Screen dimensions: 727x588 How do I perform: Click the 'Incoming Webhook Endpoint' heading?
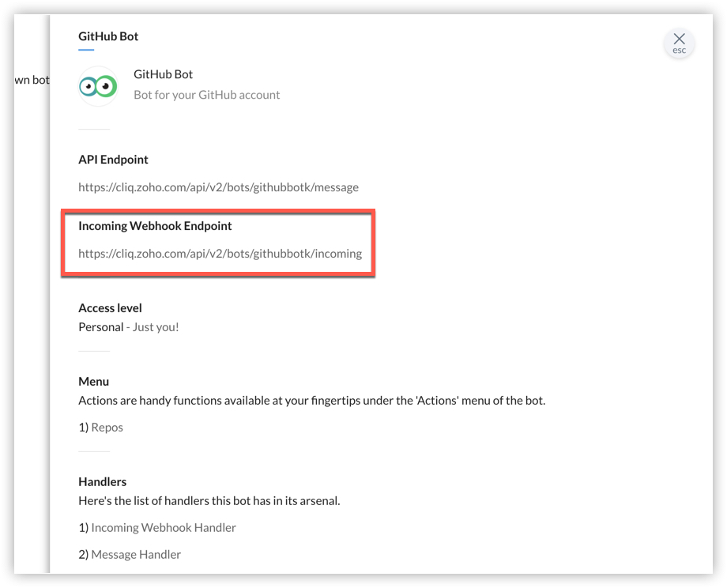click(x=155, y=226)
